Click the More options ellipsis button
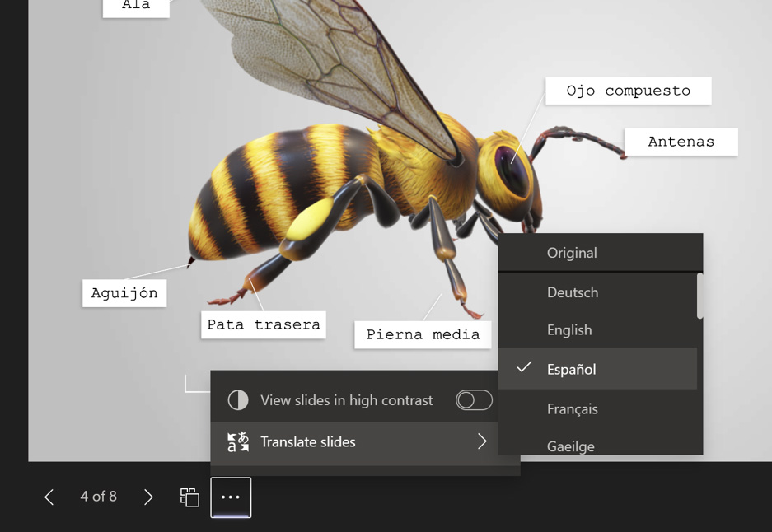Viewport: 772px width, 532px height. click(231, 497)
